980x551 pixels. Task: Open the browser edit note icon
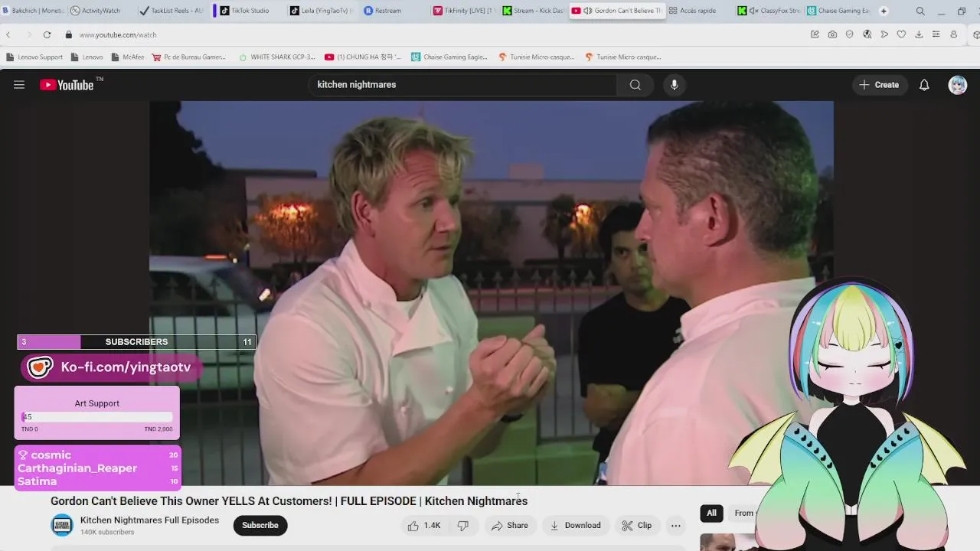815,34
